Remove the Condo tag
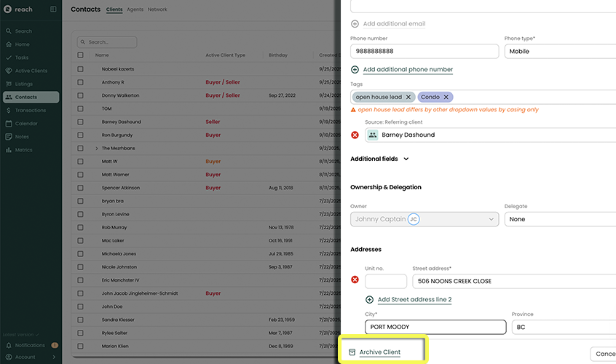The height and width of the screenshot is (364, 616). (x=446, y=97)
